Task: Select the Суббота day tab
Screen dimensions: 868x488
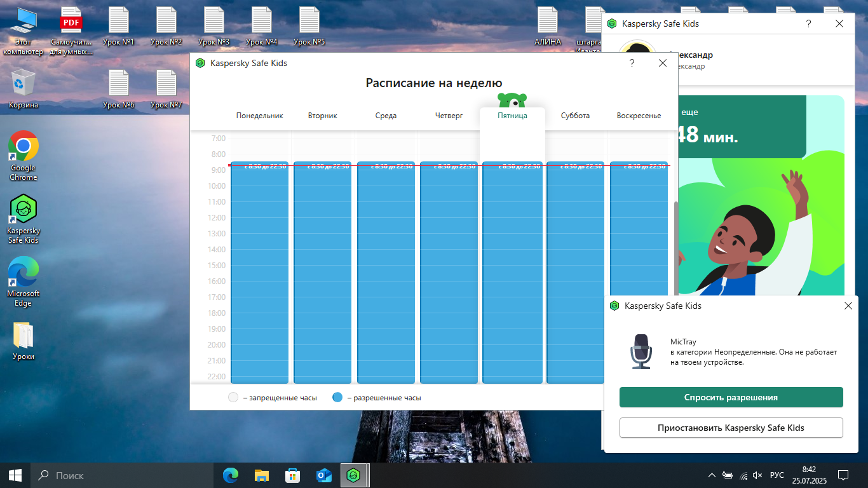Action: click(x=575, y=116)
